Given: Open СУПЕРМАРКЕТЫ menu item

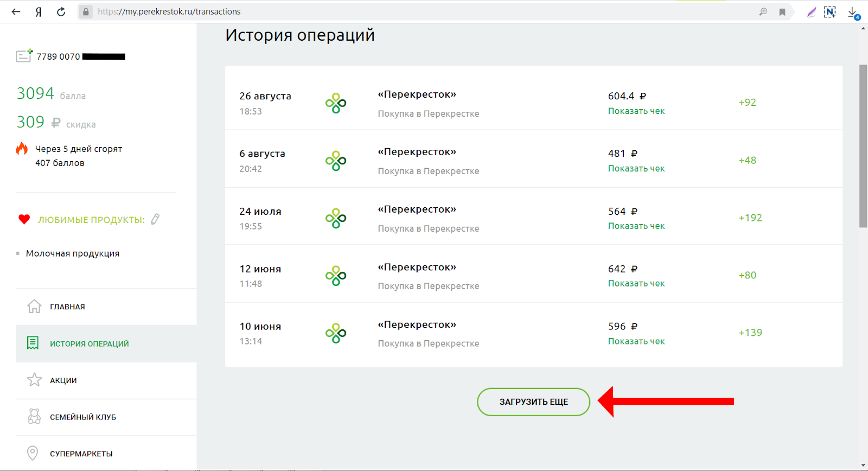Looking at the screenshot, I should pyautogui.click(x=106, y=453).
